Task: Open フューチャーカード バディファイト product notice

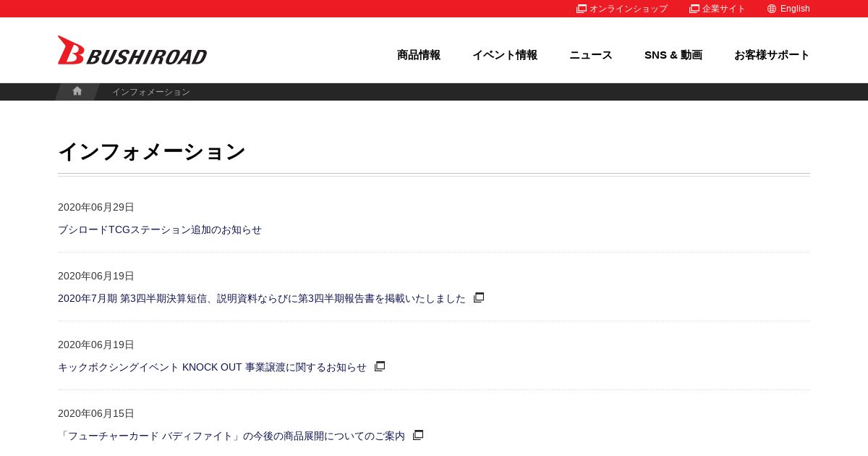Action: [231, 436]
